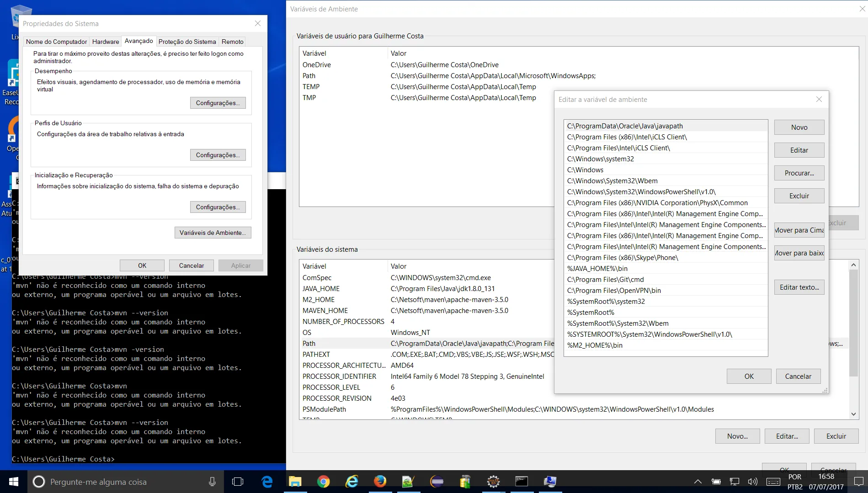Select the %JAVA_HOME%\bin path entry

coord(597,269)
